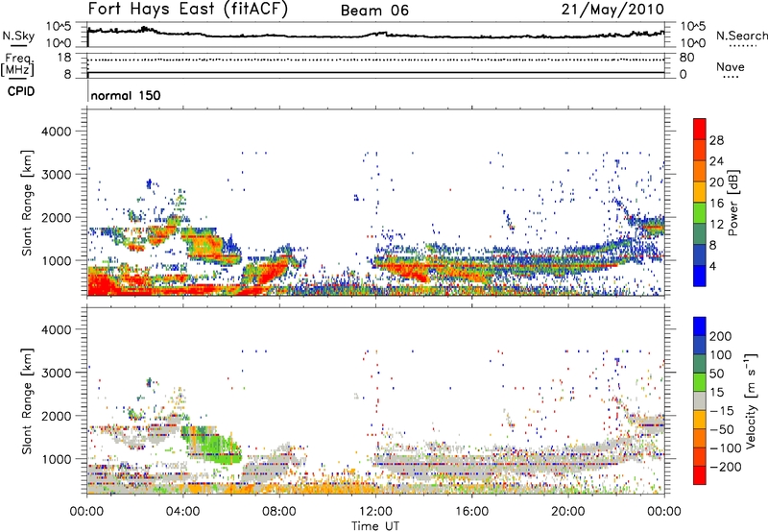Image resolution: width=768 pixels, height=532 pixels.
Task: Click the "12" power colorbar label
Action: 716,225
